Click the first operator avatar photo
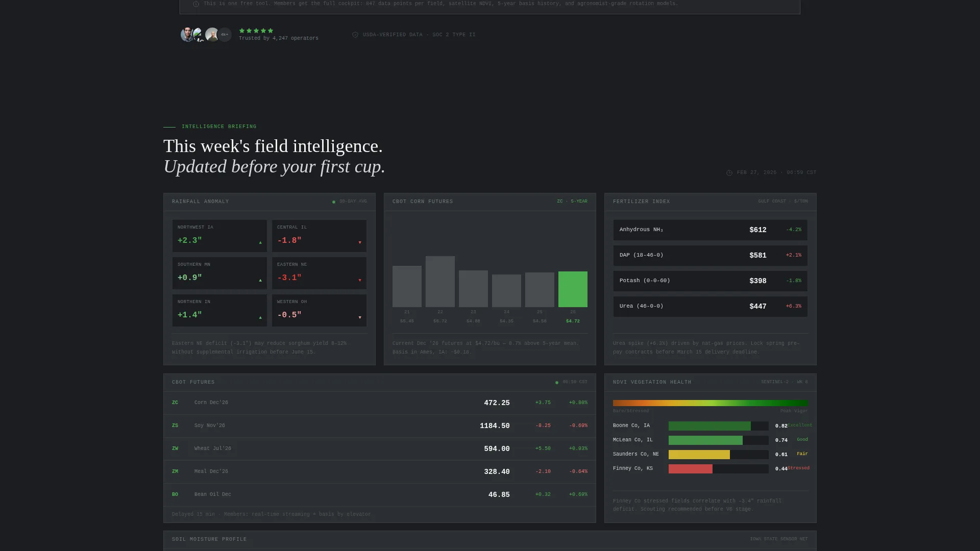Screen dimensions: 980x551 click(x=187, y=35)
